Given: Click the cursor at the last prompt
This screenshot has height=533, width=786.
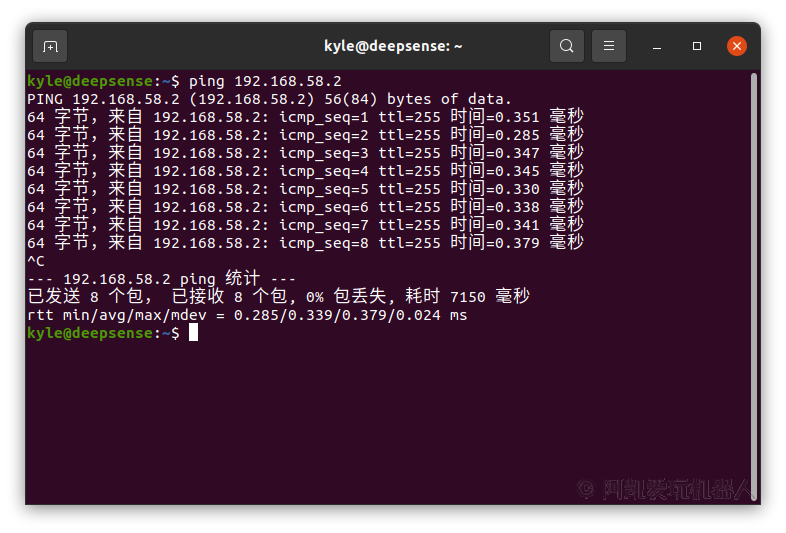Looking at the screenshot, I should (193, 333).
